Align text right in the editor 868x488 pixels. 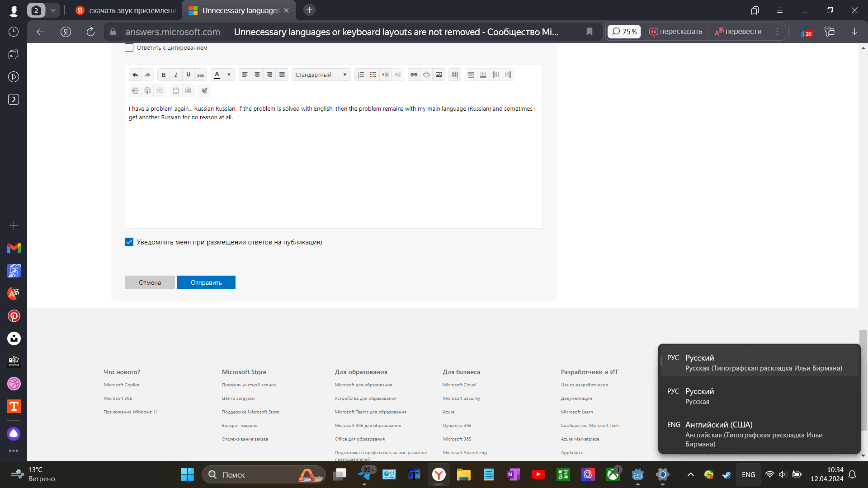269,75
